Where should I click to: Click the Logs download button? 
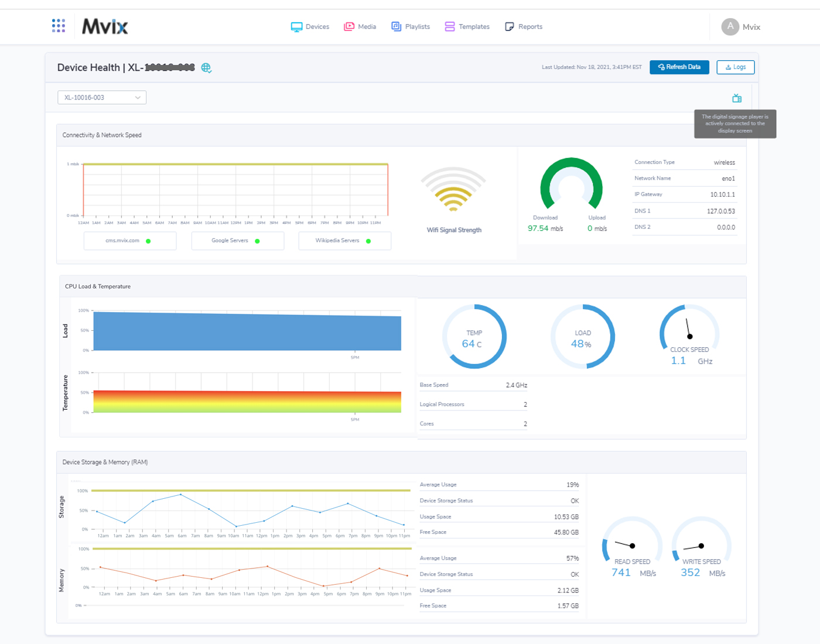pos(735,67)
